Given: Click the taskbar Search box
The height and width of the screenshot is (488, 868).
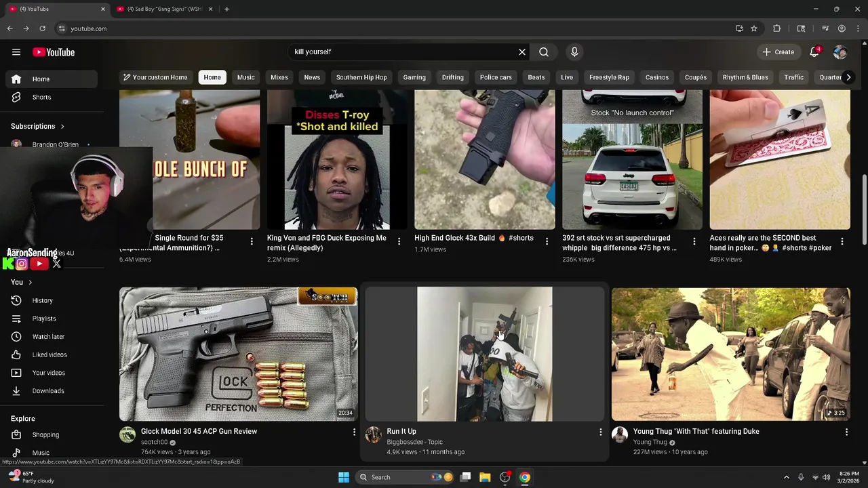Looking at the screenshot, I should click(404, 477).
